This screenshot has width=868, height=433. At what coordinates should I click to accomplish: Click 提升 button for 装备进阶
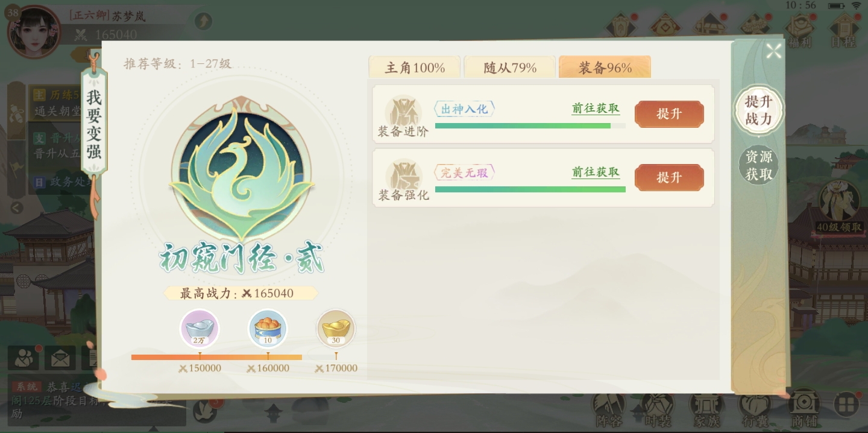pos(669,114)
